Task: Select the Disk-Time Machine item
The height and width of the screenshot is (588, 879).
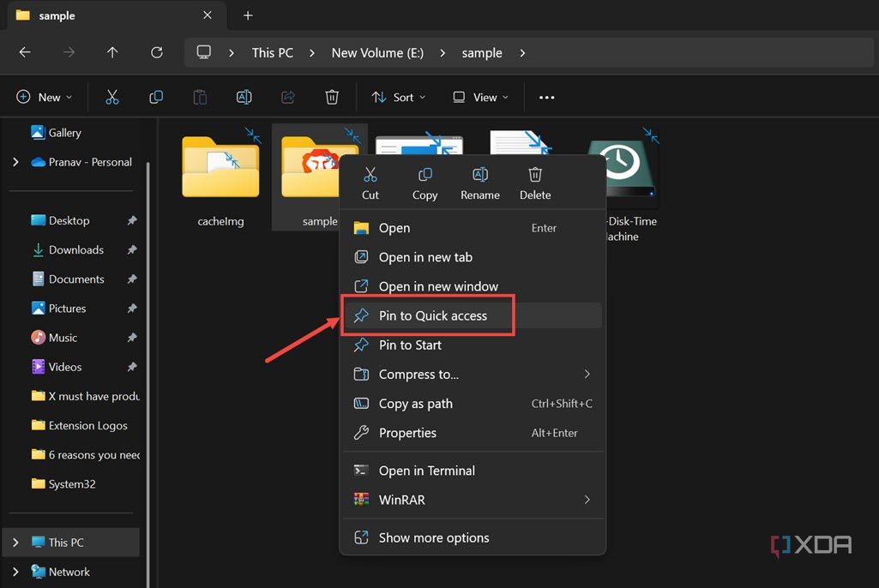Action: coord(631,185)
